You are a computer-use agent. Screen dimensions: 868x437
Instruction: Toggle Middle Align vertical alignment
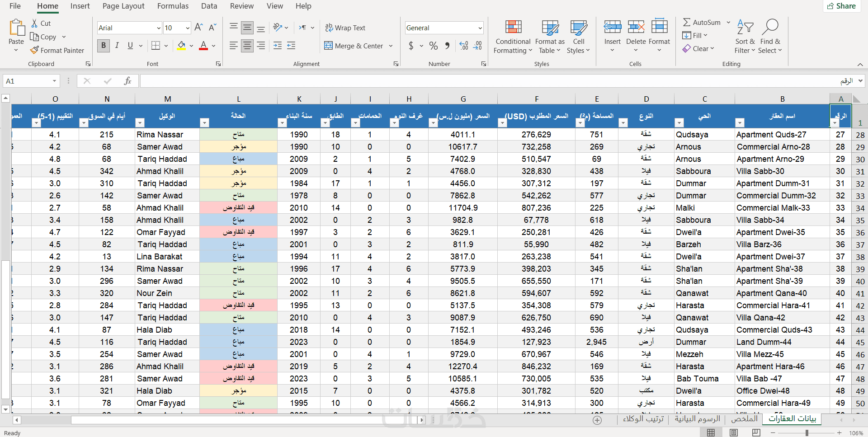(x=247, y=28)
